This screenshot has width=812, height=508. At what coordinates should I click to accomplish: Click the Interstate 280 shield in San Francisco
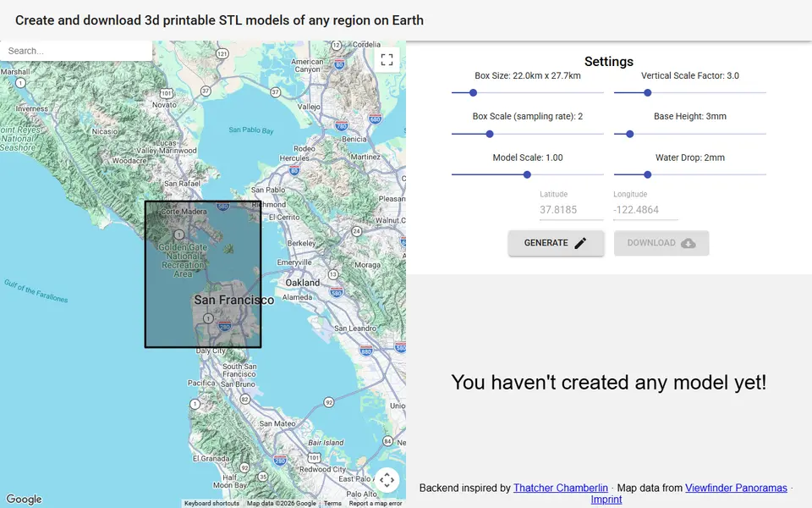tap(225, 327)
